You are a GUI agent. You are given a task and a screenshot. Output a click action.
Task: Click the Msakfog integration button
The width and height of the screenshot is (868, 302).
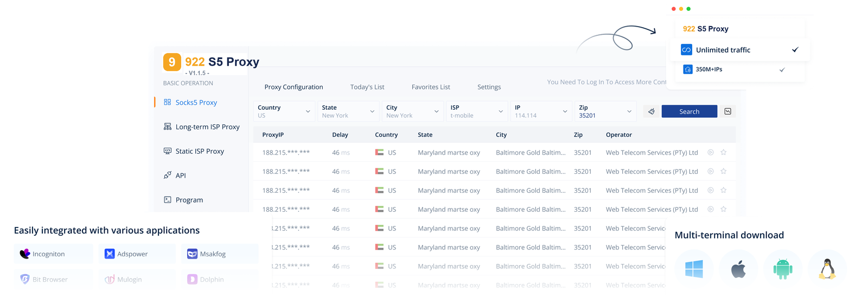(x=220, y=254)
